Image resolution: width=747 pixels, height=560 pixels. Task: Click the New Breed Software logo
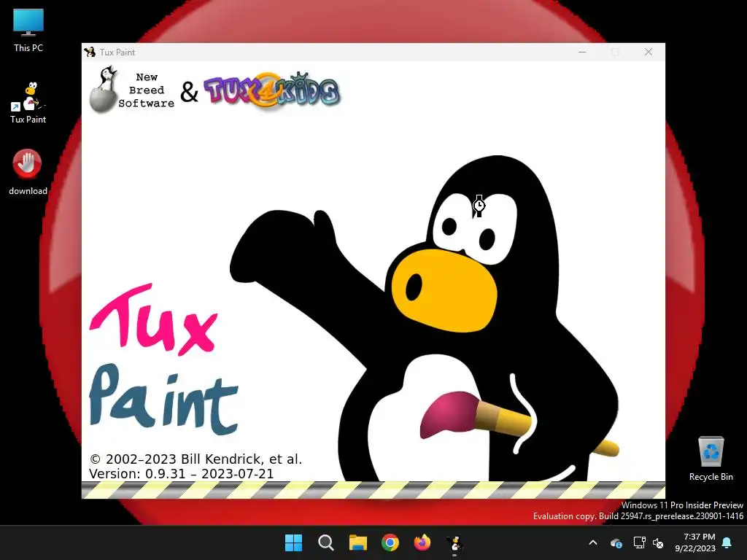pos(132,90)
